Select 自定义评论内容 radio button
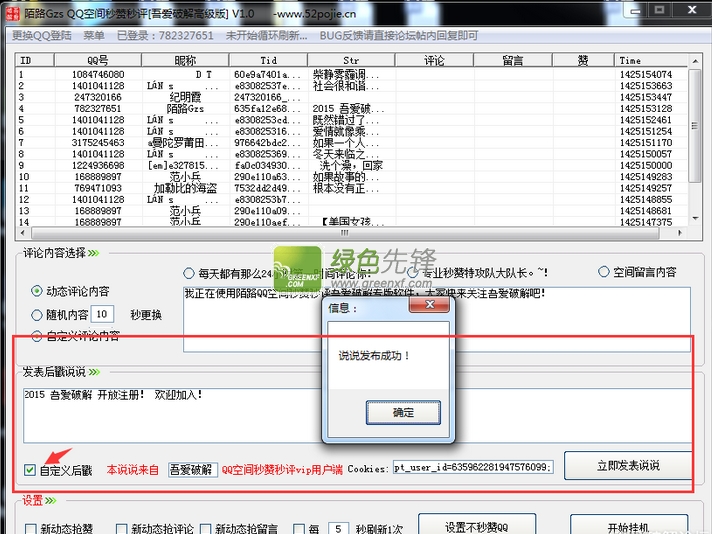Image resolution: width=712 pixels, height=534 pixels. (36, 336)
